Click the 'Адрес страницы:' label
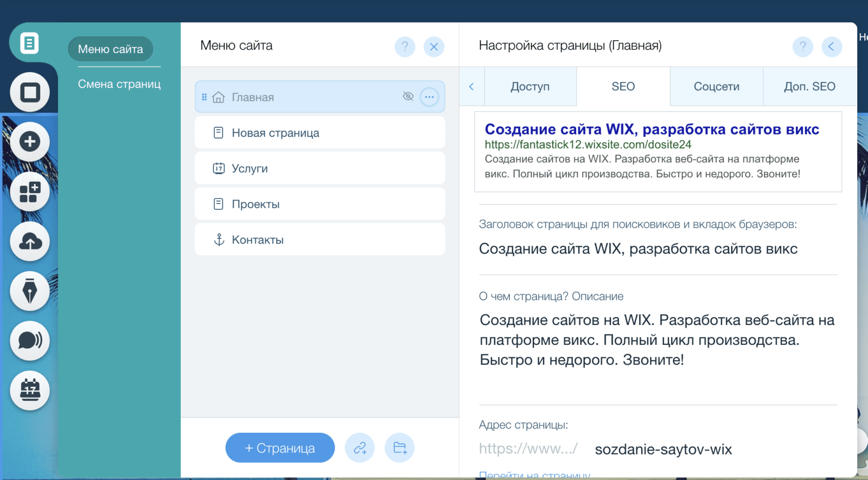 click(524, 425)
